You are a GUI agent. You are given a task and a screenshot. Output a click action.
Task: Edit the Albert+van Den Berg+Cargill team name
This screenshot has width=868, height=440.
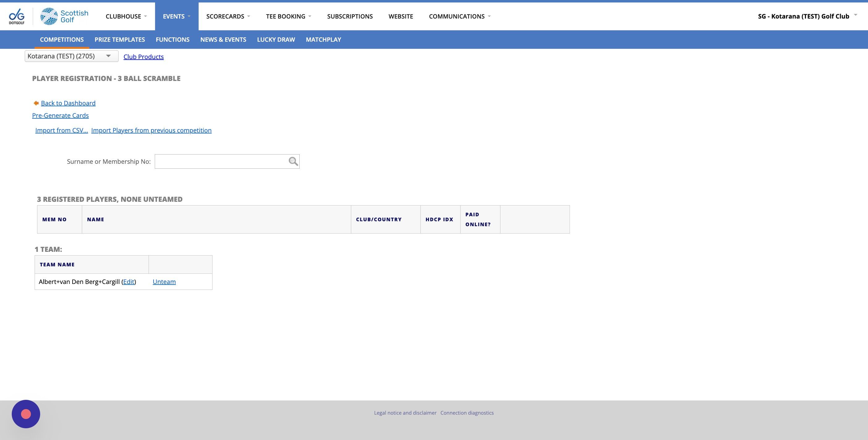129,281
